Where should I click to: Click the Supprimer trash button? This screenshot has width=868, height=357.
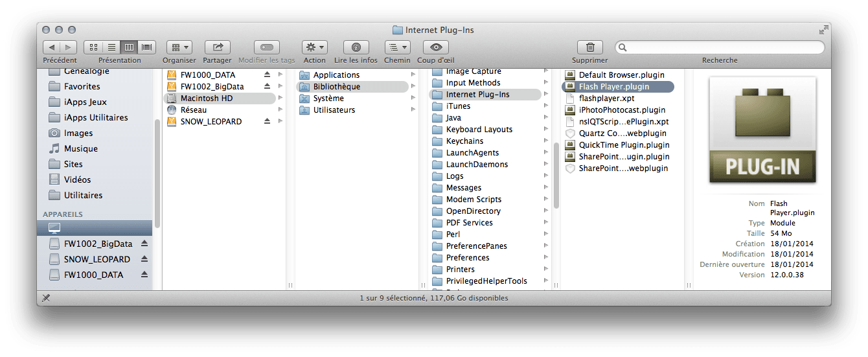tap(590, 47)
